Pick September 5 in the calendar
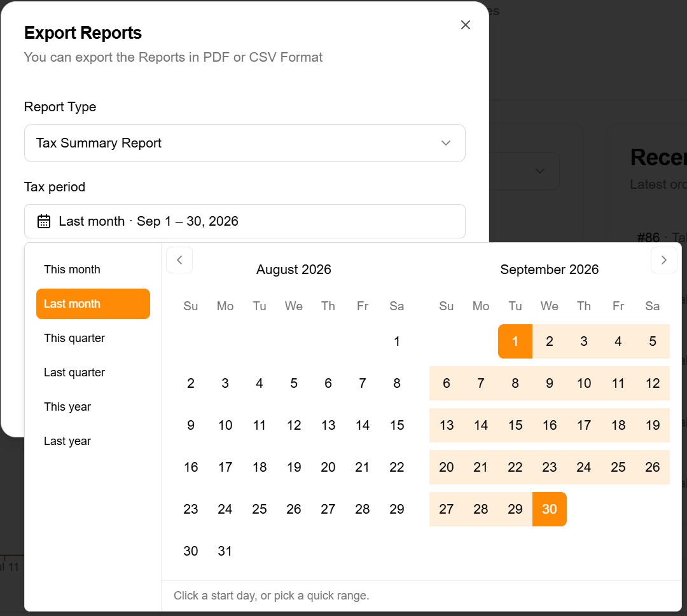Screen dimensions: 687x616 pos(653,341)
